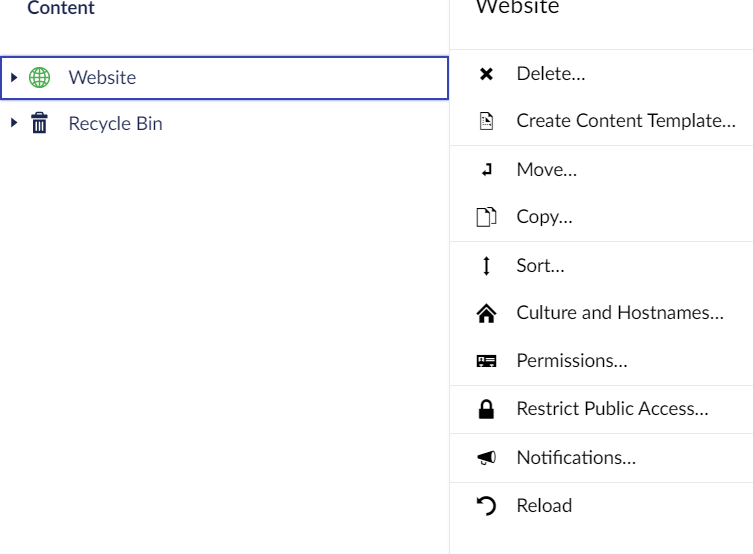This screenshot has width=753, height=554.
Task: Select the Website tree row label
Action: pos(102,77)
